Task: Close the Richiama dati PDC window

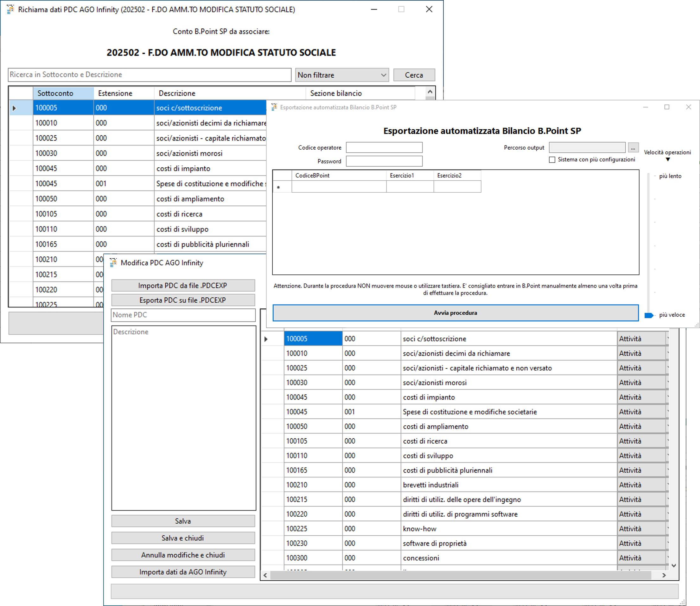Action: click(429, 9)
